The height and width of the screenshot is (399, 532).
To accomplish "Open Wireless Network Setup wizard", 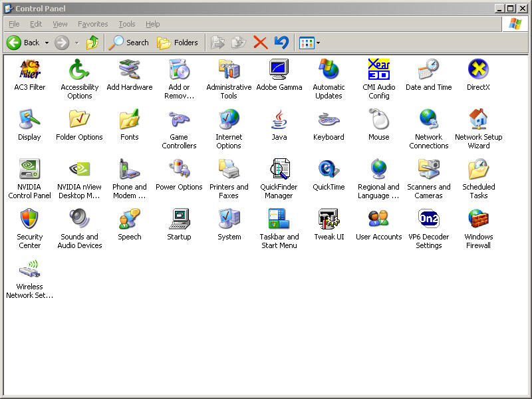I will (x=29, y=279).
